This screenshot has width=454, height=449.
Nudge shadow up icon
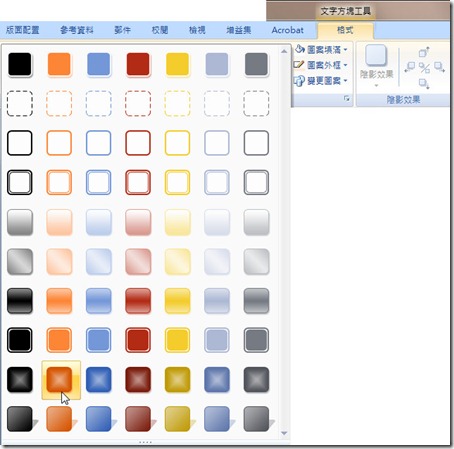point(424,52)
